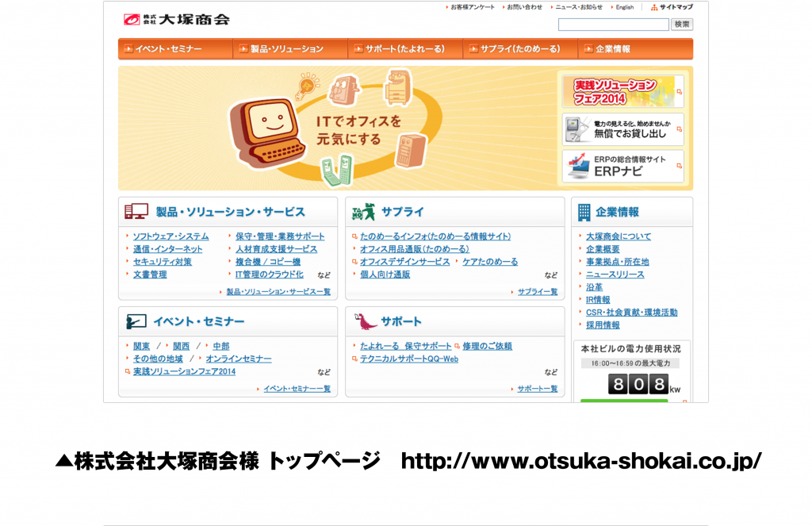Viewport: 812px width, 526px height.
Task: Open たよれーる 保守サポート link
Action: pos(405,346)
